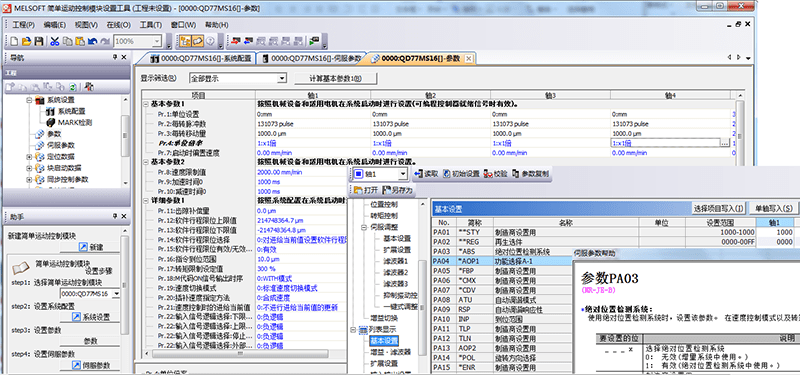Click the New project icon in the toolbar
This screenshot has height=375, width=800.
pos(14,41)
